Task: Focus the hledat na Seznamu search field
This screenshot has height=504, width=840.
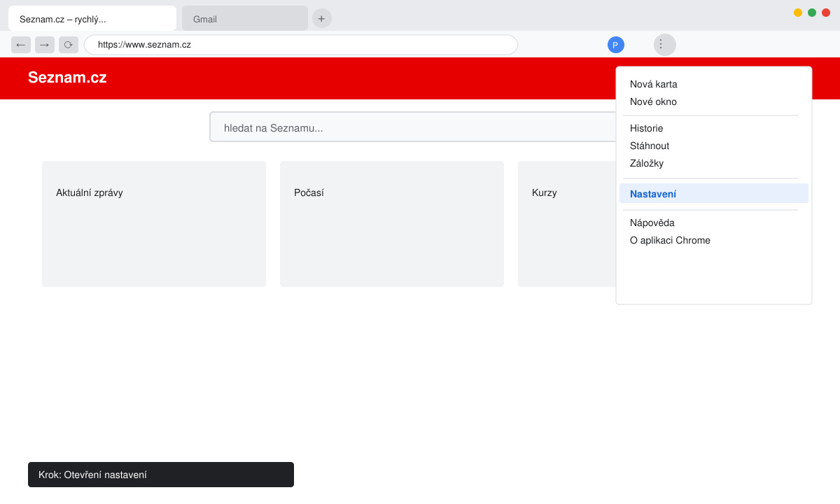Action: (x=413, y=127)
